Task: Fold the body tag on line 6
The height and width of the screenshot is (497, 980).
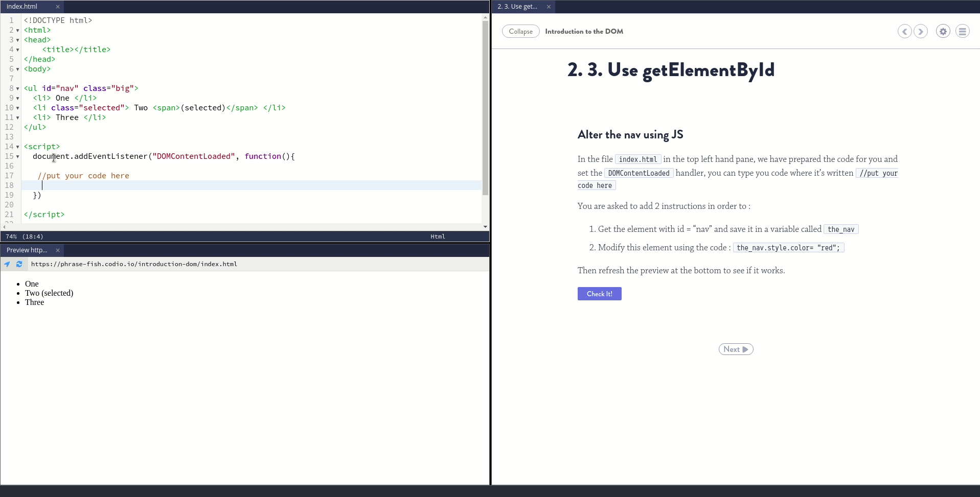Action: coord(17,69)
